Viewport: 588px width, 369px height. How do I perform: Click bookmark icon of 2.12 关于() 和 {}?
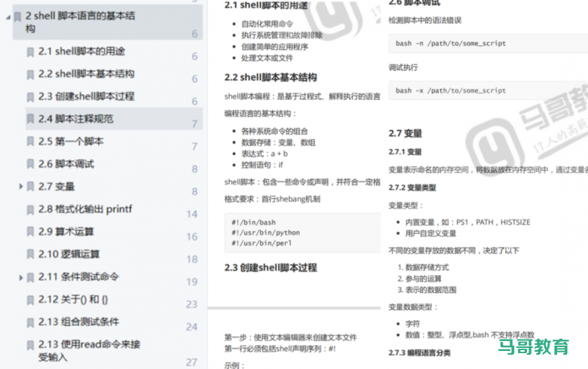click(x=30, y=300)
